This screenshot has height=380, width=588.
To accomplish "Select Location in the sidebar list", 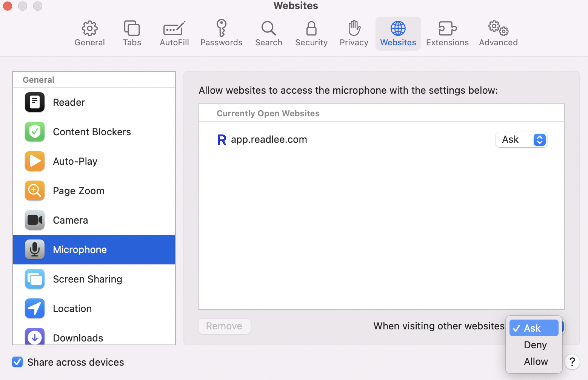I will [94, 309].
